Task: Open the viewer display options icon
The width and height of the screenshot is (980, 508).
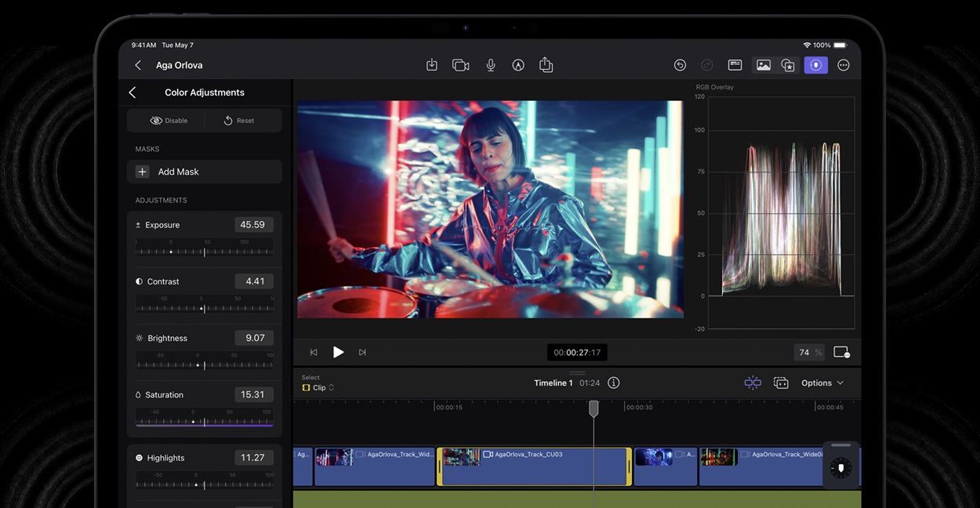Action: click(841, 353)
